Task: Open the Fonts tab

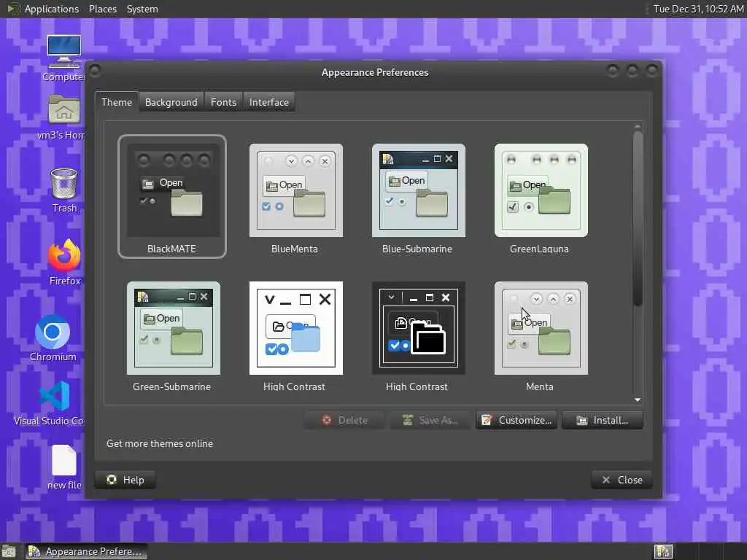Action: [223, 102]
